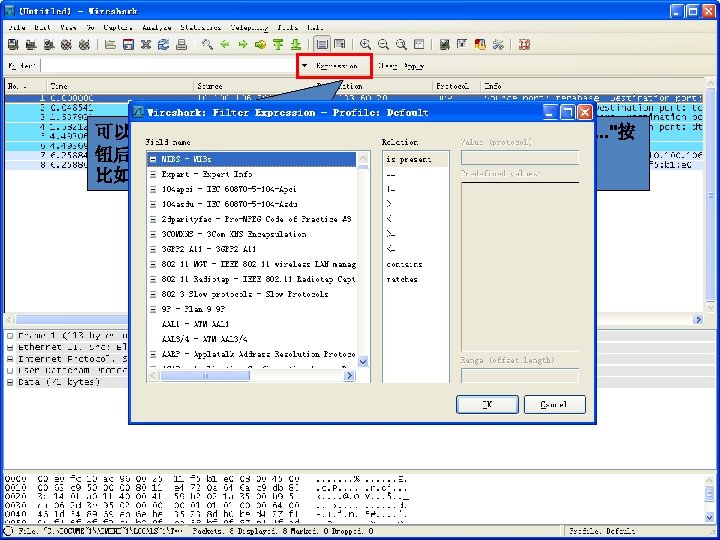Click the Expression... button
The height and width of the screenshot is (540, 720).
tap(337, 66)
